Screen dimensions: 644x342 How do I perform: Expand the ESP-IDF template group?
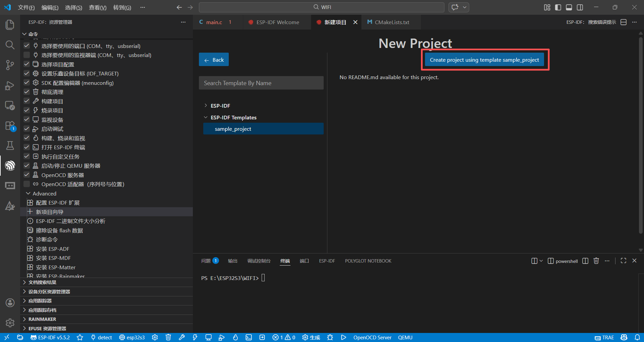[x=206, y=106]
